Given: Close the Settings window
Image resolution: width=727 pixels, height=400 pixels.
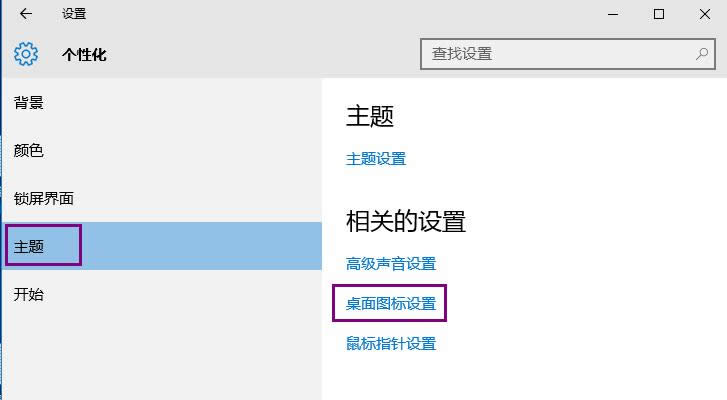Looking at the screenshot, I should [704, 14].
